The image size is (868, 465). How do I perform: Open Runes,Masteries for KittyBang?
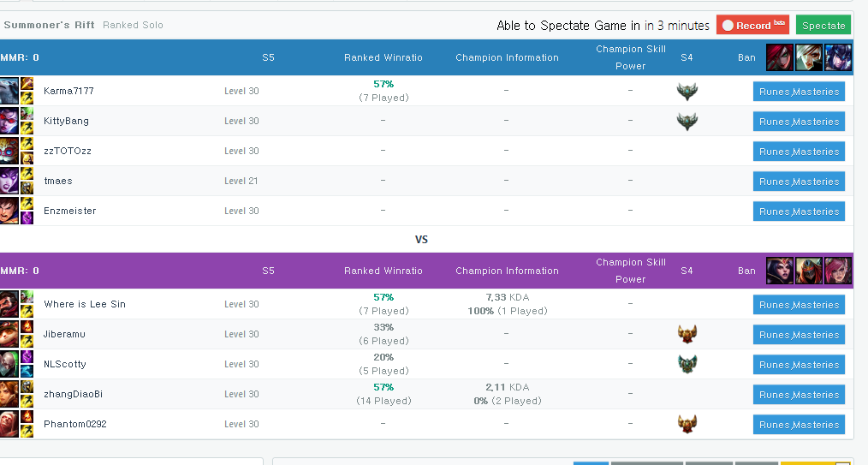click(x=799, y=122)
